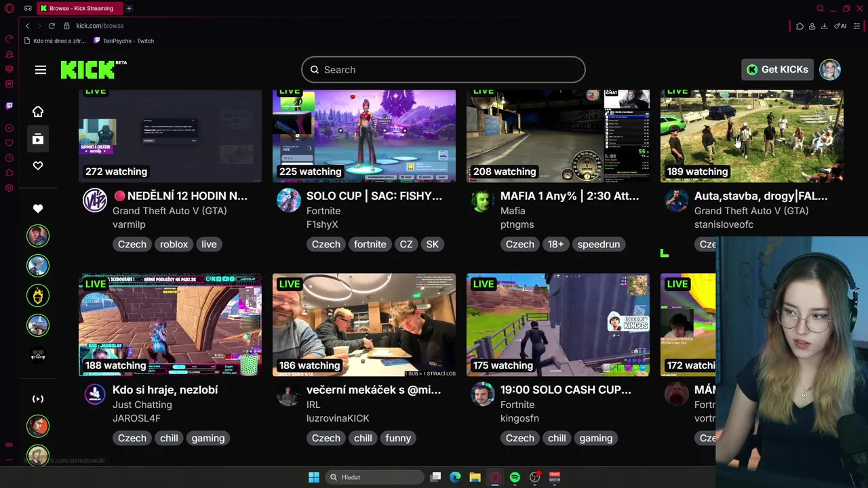868x488 pixels.
Task: Select the gaming tag under kingosfn
Action: click(596, 438)
